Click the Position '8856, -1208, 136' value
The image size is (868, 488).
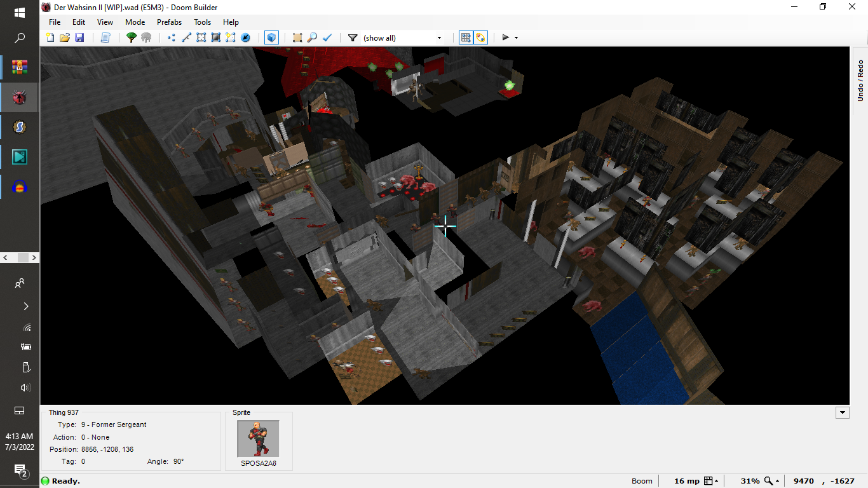click(x=107, y=449)
